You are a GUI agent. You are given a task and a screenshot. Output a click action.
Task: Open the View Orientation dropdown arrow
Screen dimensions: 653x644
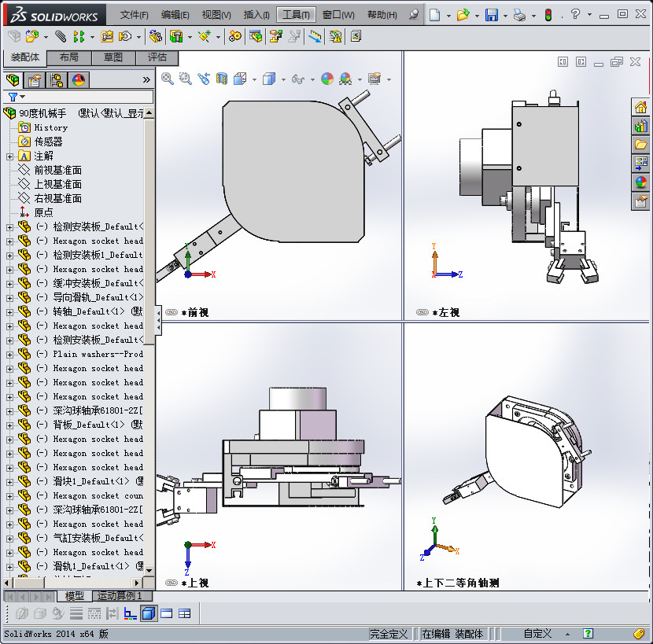[254, 79]
